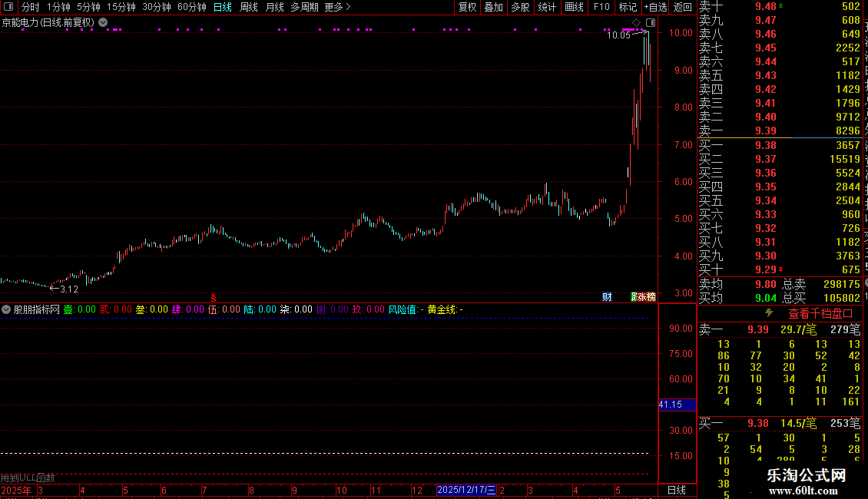
Task: Click 买八 price 9.31 row
Action: (x=780, y=242)
